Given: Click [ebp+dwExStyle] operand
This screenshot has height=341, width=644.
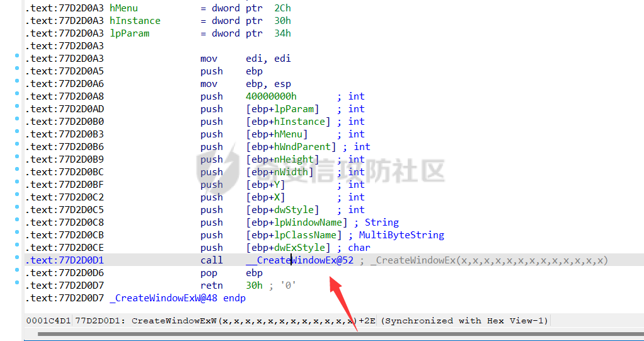Looking at the screenshot, I should point(288,248).
